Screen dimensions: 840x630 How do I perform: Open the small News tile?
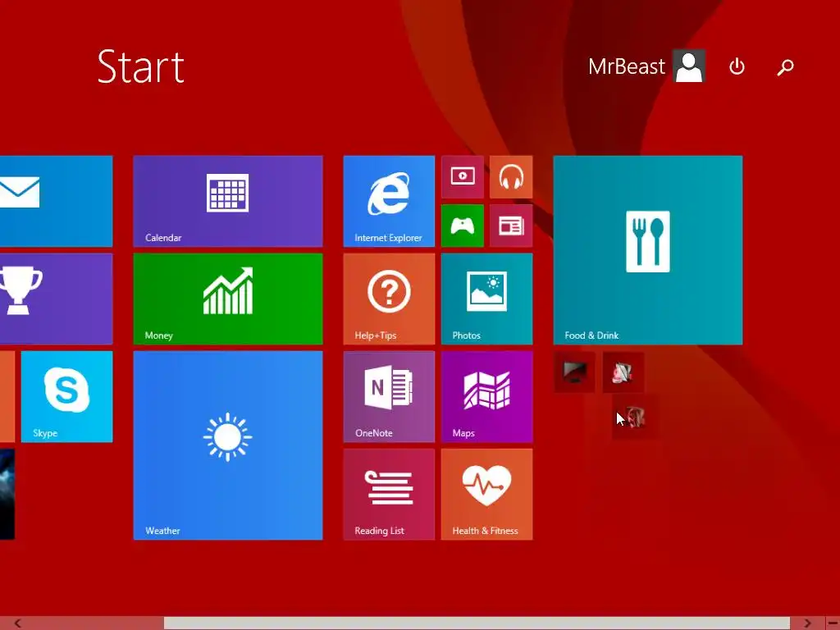coord(511,226)
